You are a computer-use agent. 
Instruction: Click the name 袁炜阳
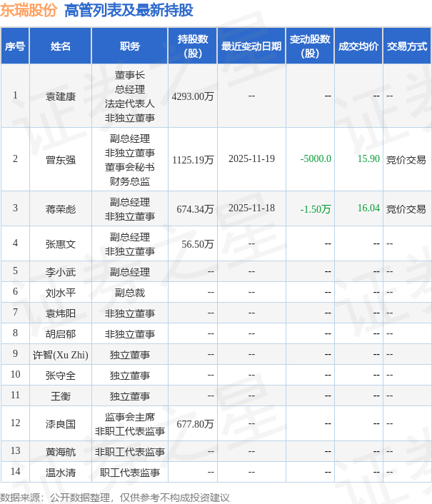(x=61, y=313)
